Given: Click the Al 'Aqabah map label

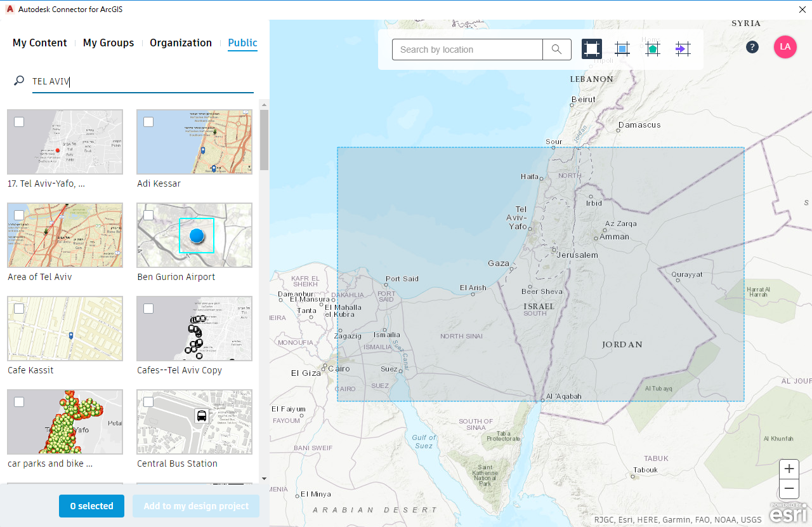Looking at the screenshot, I should 564,396.
